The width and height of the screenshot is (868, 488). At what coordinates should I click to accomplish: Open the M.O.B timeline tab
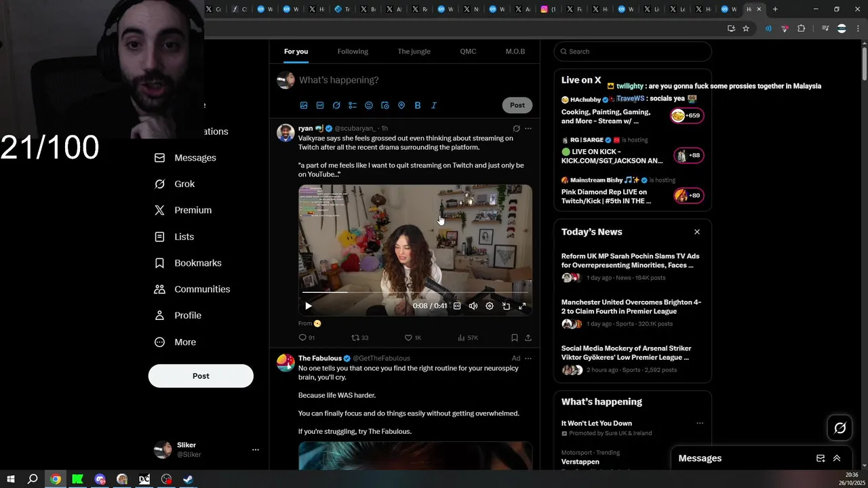click(515, 52)
